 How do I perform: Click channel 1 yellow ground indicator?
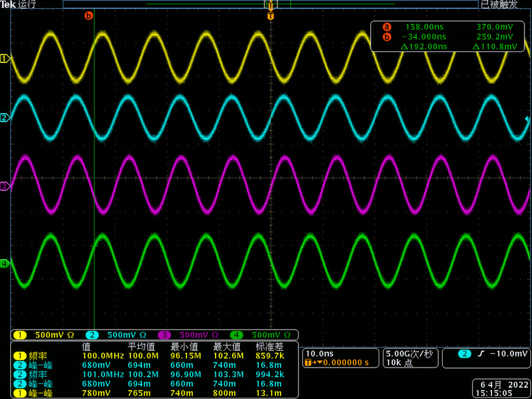(5, 59)
